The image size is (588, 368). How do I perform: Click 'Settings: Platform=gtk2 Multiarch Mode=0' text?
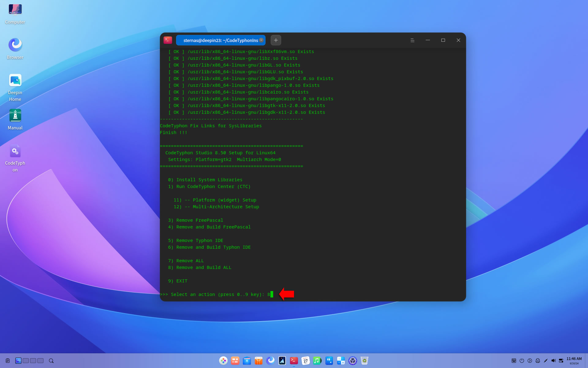[x=224, y=159]
